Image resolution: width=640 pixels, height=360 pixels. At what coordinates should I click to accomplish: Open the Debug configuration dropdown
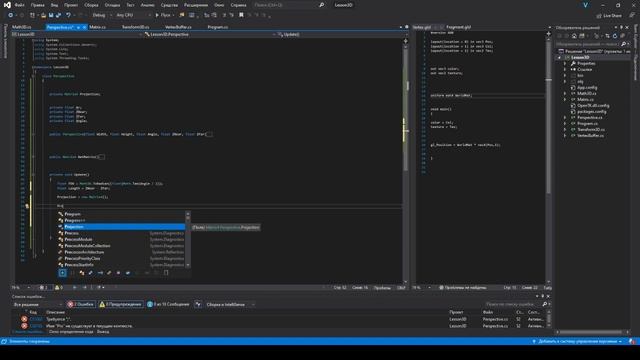[102, 15]
